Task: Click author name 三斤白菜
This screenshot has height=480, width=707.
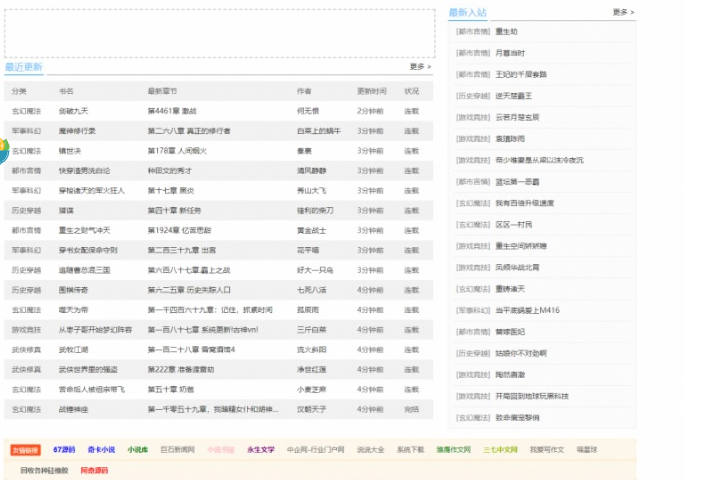Action: [312, 329]
